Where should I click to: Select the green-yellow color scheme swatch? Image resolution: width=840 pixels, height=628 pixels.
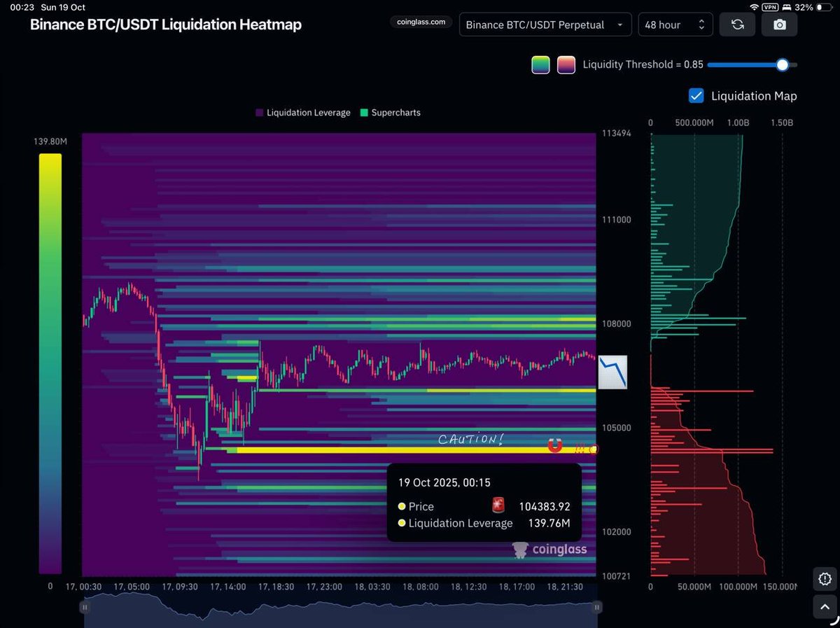[541, 65]
